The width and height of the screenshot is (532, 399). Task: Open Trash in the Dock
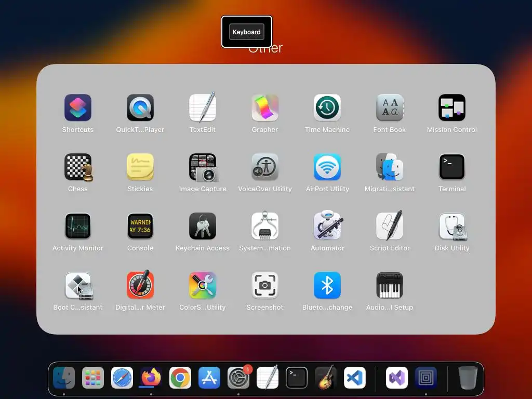pos(468,378)
